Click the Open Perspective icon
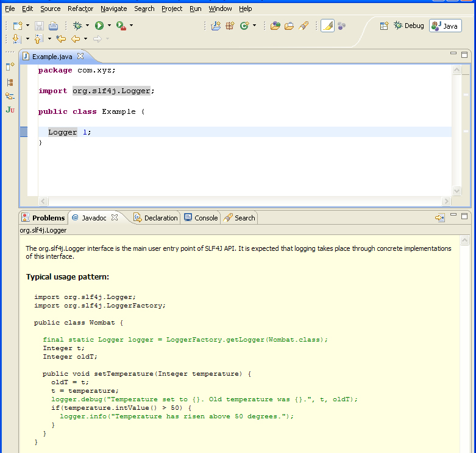The height and width of the screenshot is (453, 476). [x=384, y=26]
